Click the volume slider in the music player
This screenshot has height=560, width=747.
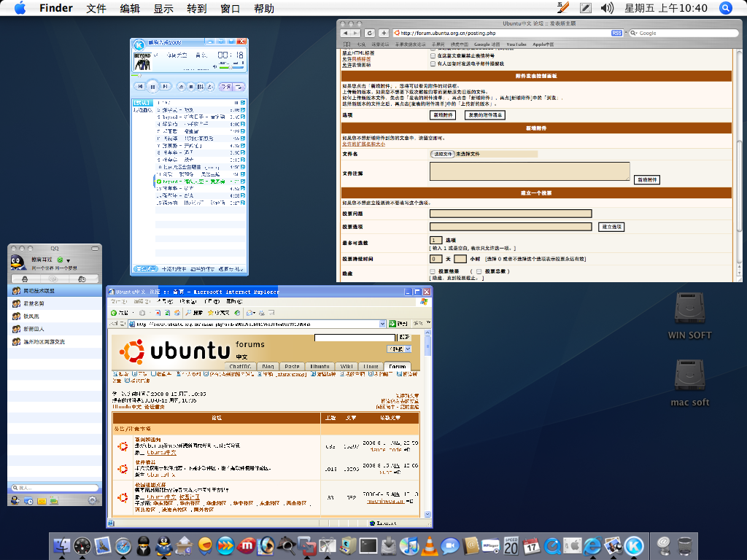(x=231, y=67)
